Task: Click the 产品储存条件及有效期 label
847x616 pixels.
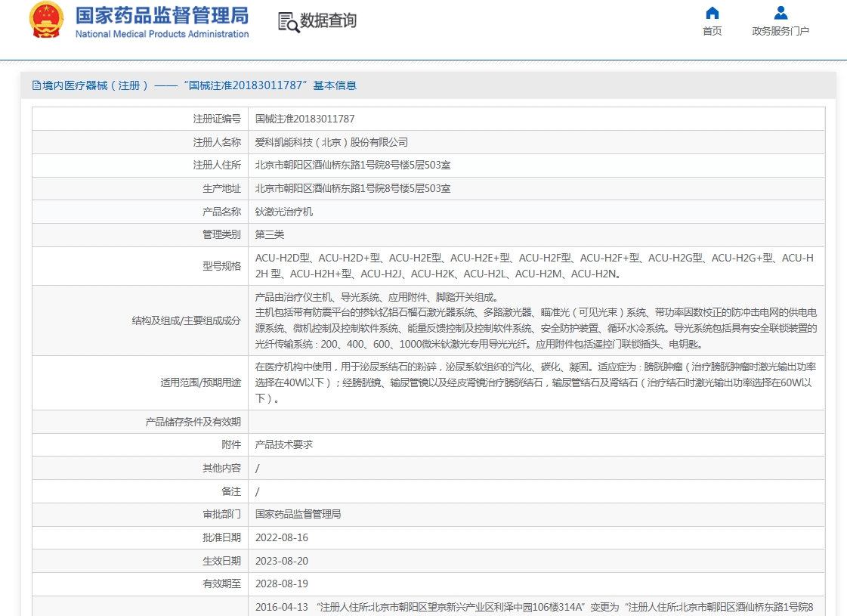Action: [x=193, y=422]
